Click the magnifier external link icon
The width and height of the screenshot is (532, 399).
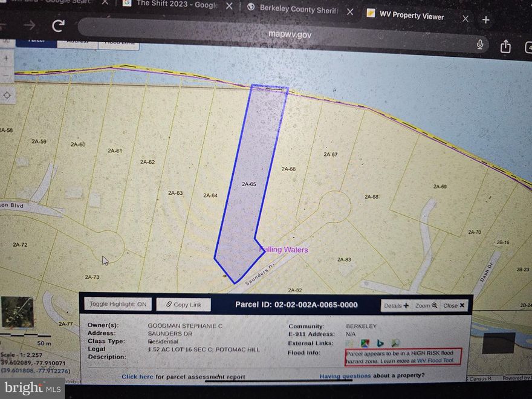click(x=395, y=342)
